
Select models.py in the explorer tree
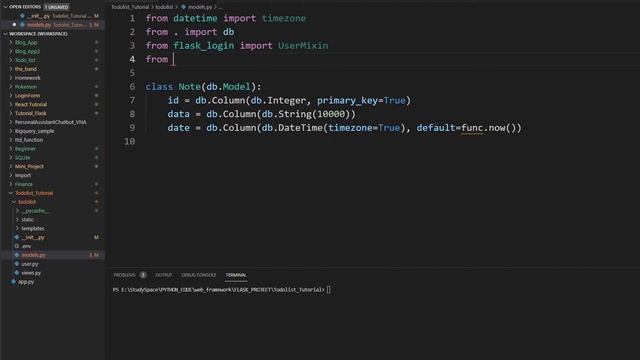click(33, 255)
